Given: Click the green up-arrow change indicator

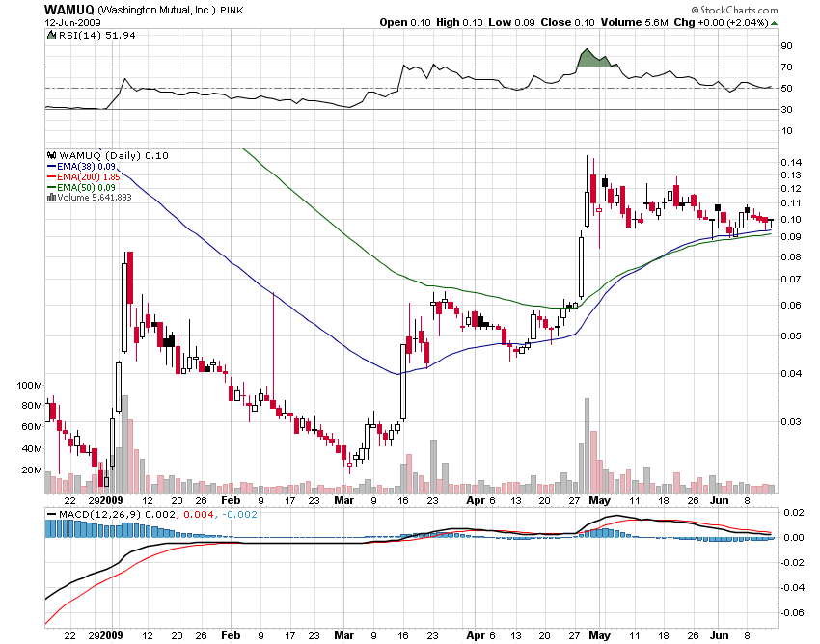Looking at the screenshot, I should [774, 23].
